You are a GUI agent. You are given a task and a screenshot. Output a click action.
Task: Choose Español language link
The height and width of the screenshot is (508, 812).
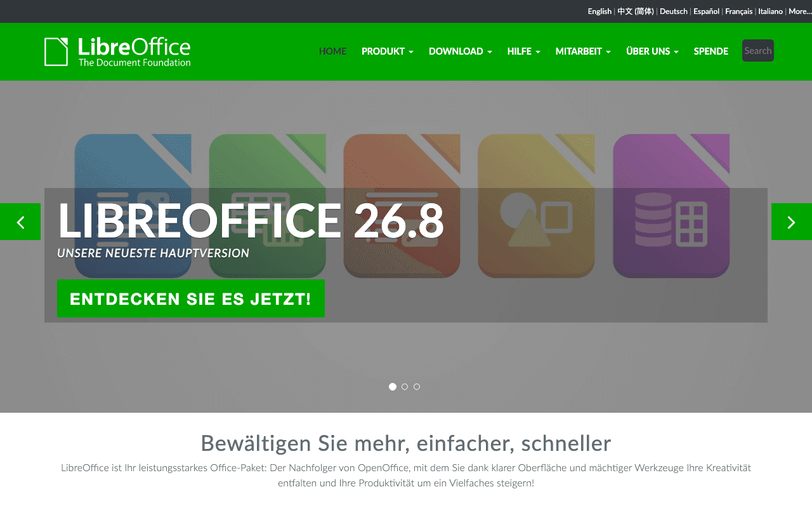[x=707, y=11]
